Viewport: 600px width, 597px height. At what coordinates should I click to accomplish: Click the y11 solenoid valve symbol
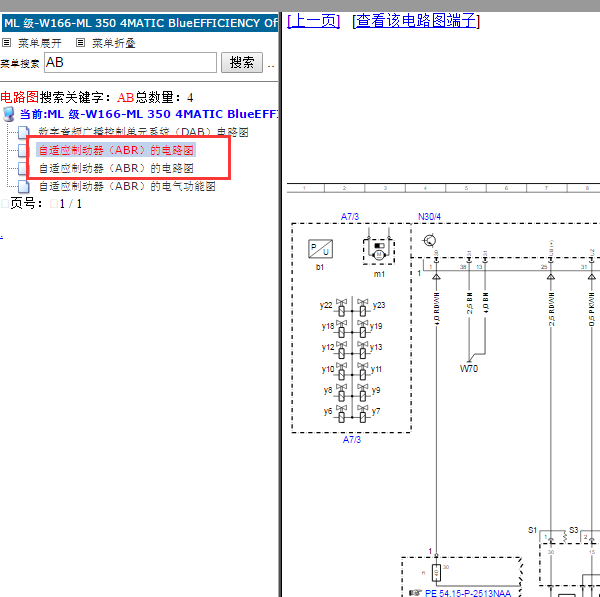click(362, 371)
